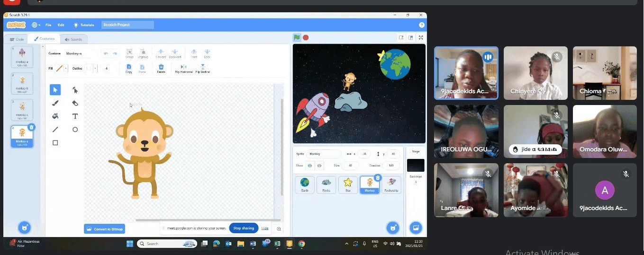Select costume thumbnail monkey-b
This screenshot has height=255, width=644.
(x=22, y=83)
